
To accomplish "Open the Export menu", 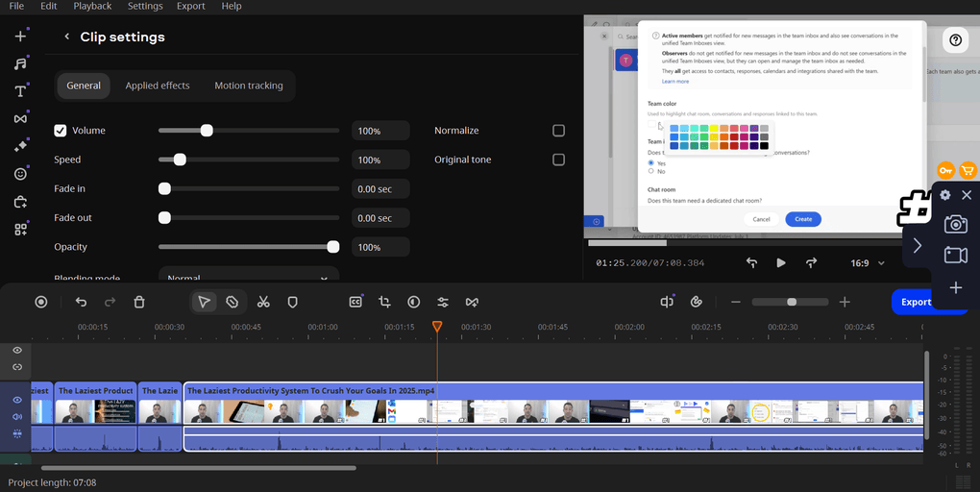I will (190, 7).
